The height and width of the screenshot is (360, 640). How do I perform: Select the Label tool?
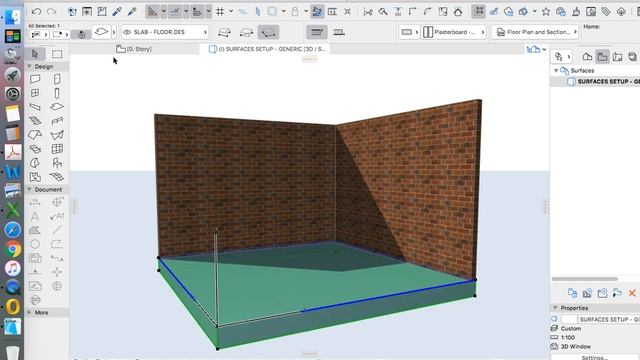click(x=57, y=216)
